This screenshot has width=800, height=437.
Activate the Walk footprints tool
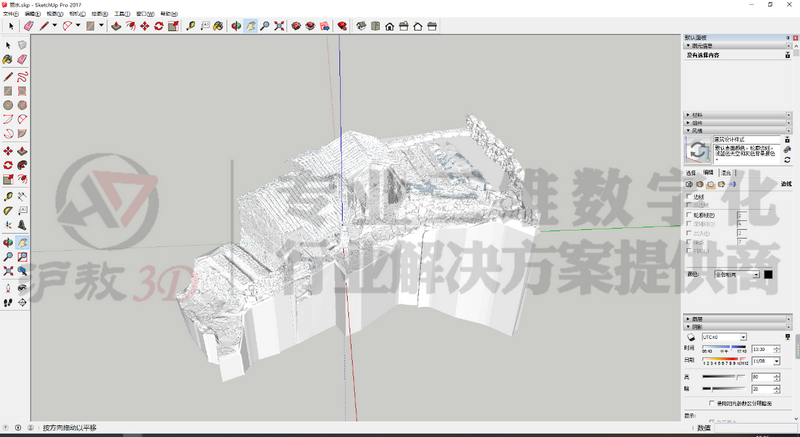pos(8,303)
